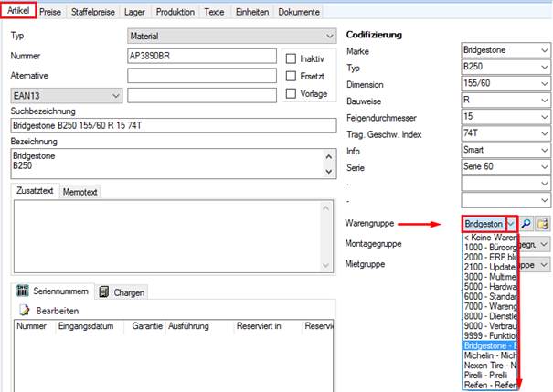The height and width of the screenshot is (392, 553).
Task: Check the Vorlage checkbox
Action: 291,93
